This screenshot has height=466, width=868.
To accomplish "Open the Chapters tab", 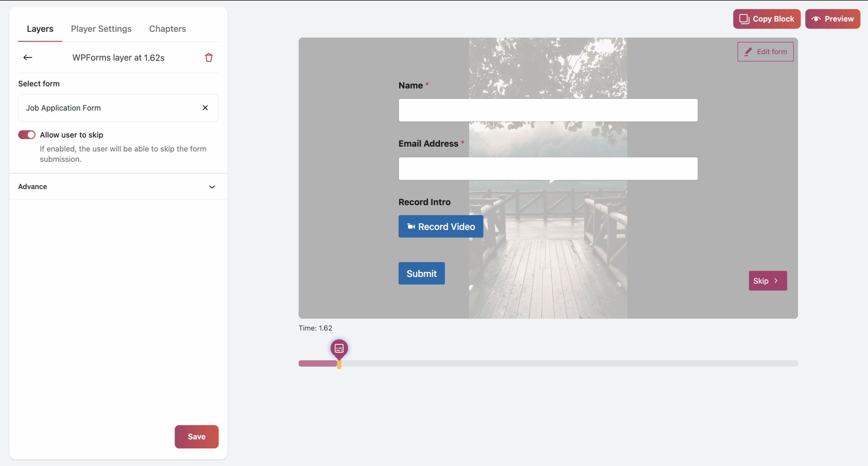I will (167, 29).
